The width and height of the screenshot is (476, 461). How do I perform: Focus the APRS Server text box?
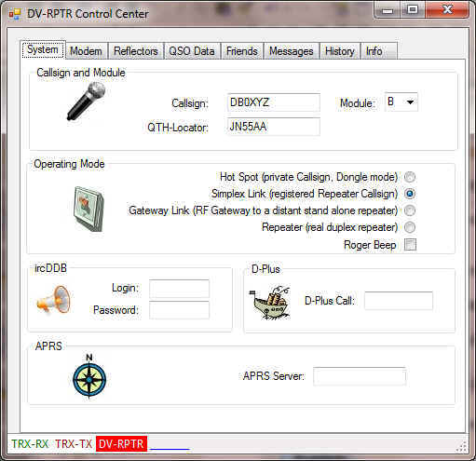click(x=360, y=376)
